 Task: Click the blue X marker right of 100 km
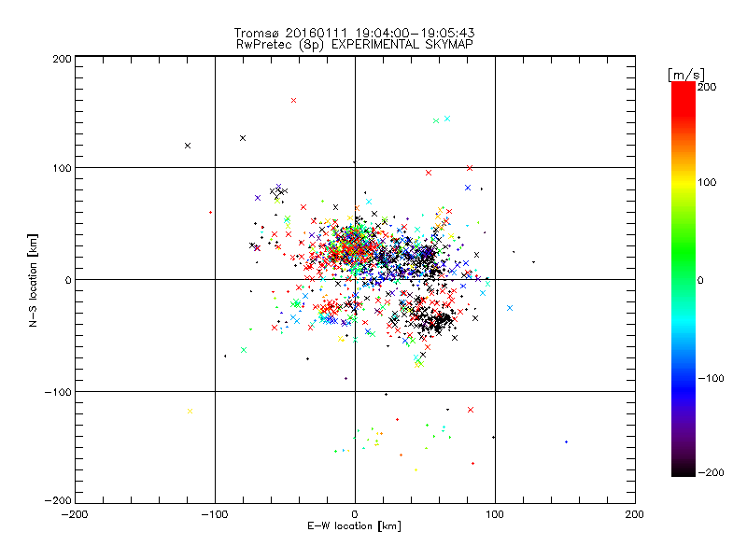tap(510, 308)
